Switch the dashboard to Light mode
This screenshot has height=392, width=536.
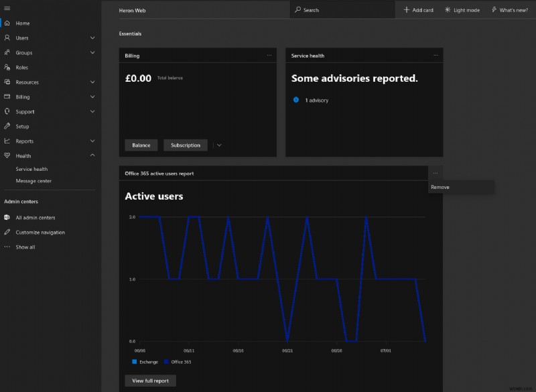pyautogui.click(x=462, y=9)
